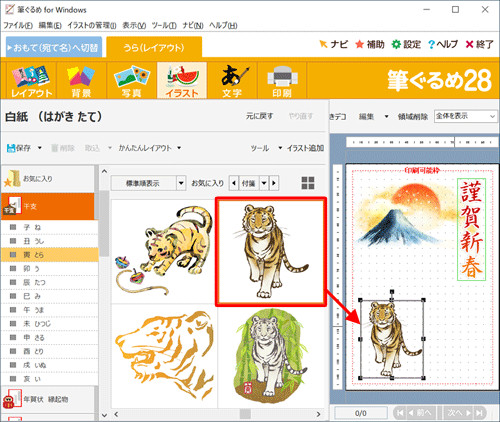
Task: Open the 文字 tool
Action: pos(232,80)
